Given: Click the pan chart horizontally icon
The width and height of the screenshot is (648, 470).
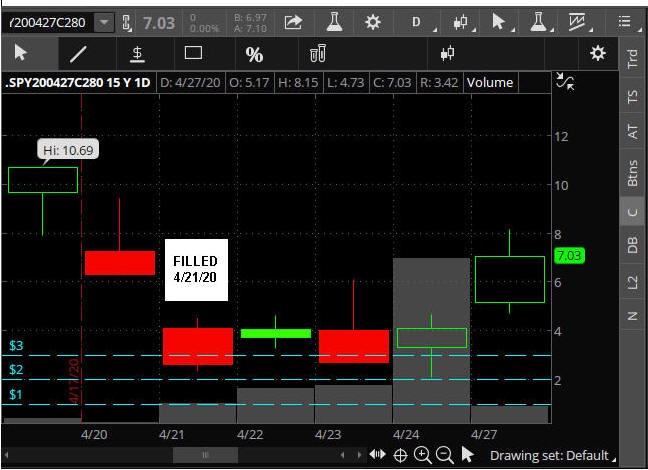Looking at the screenshot, I should 377,454.
